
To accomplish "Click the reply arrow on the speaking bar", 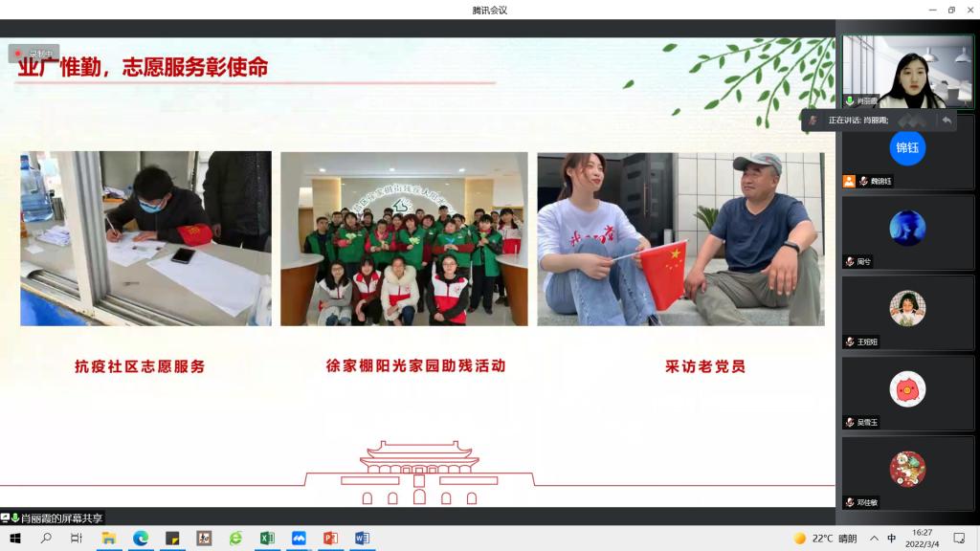I will click(947, 120).
